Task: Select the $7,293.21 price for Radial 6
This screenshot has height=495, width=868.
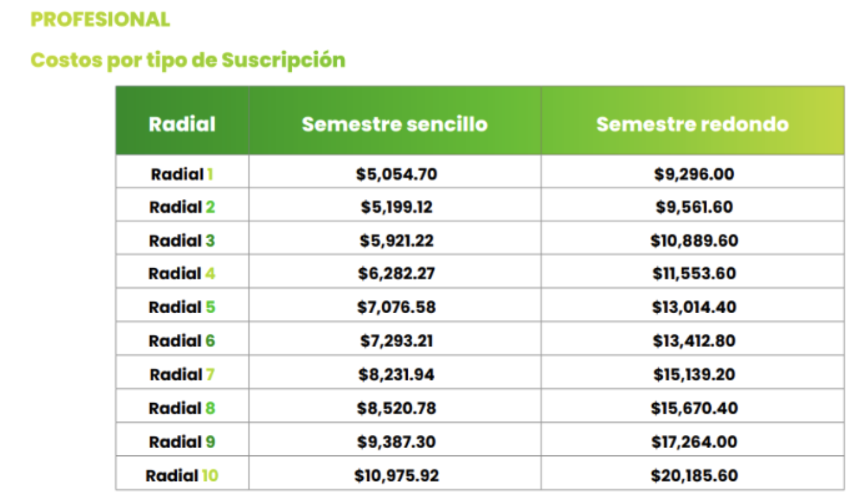Action: (x=396, y=341)
